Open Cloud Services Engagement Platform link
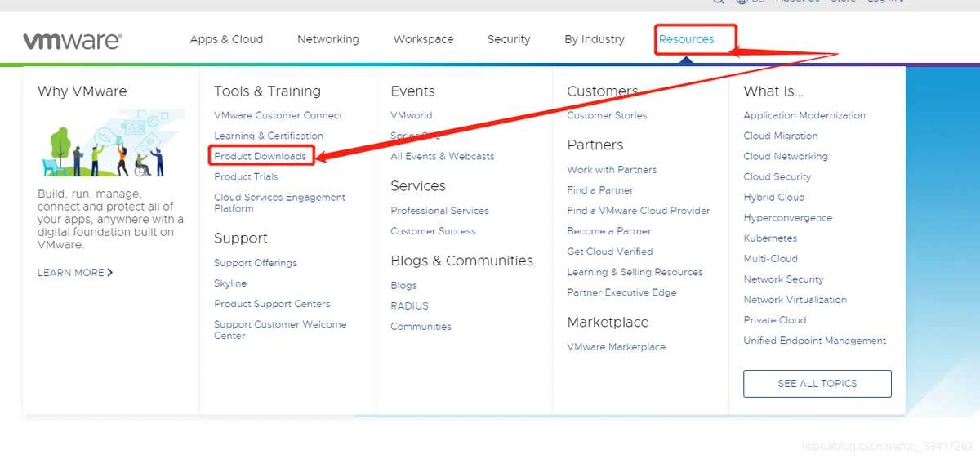Viewport: 980px width, 459px height. pos(279,203)
